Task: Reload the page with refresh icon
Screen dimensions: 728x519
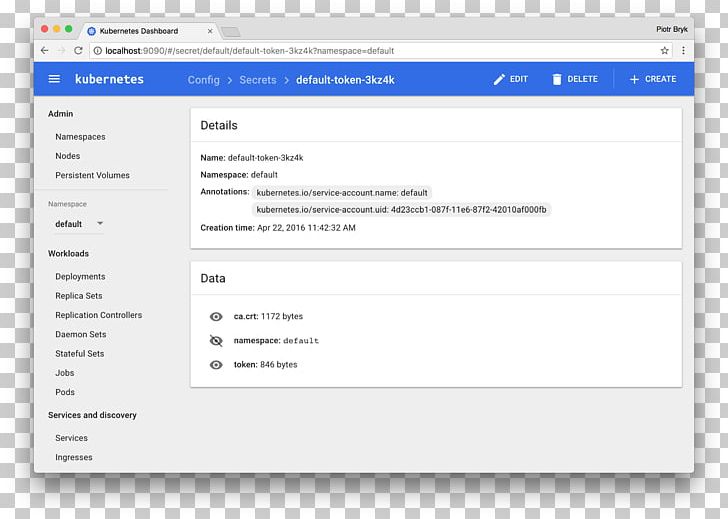Action: pos(78,51)
